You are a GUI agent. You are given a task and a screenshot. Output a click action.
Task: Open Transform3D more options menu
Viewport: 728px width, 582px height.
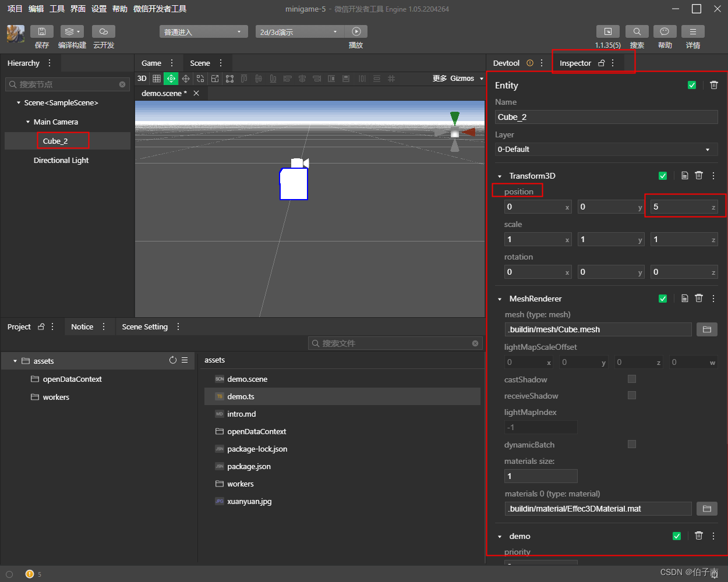(713, 175)
